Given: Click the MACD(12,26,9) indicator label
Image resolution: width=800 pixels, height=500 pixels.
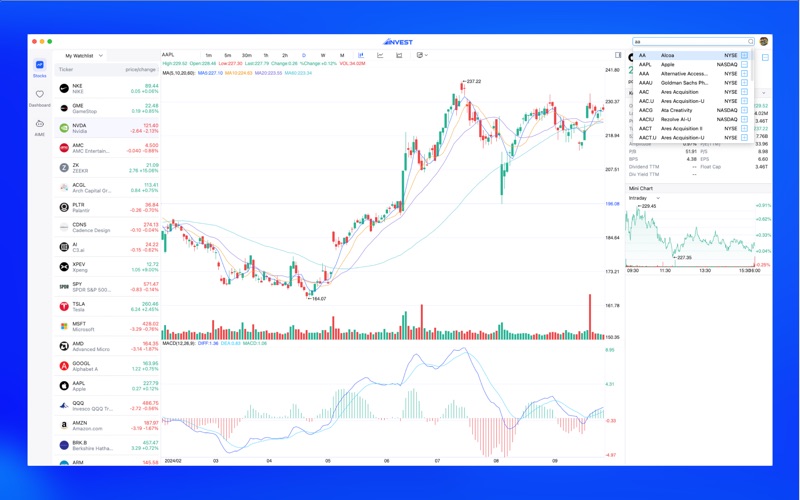Looking at the screenshot, I should click(x=179, y=343).
